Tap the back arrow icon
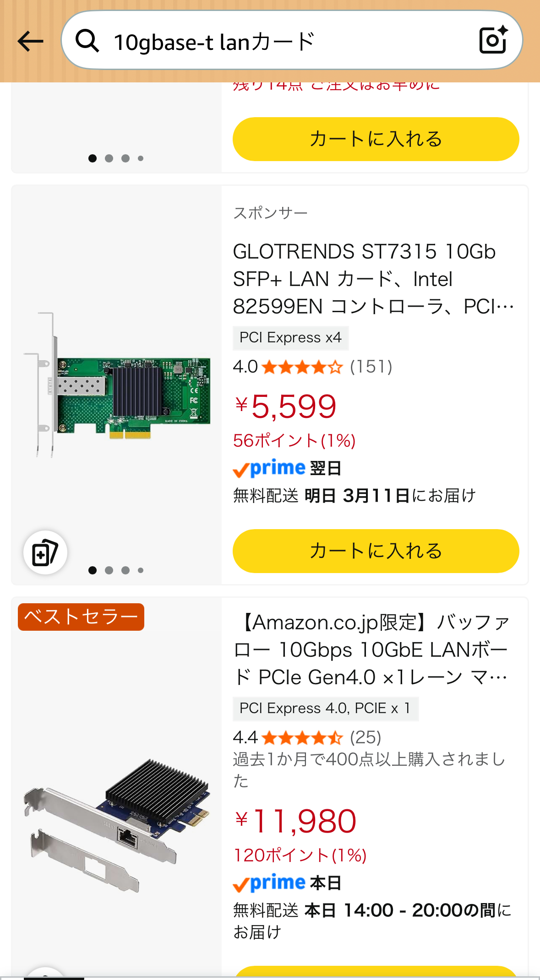540x980 pixels. (x=30, y=42)
